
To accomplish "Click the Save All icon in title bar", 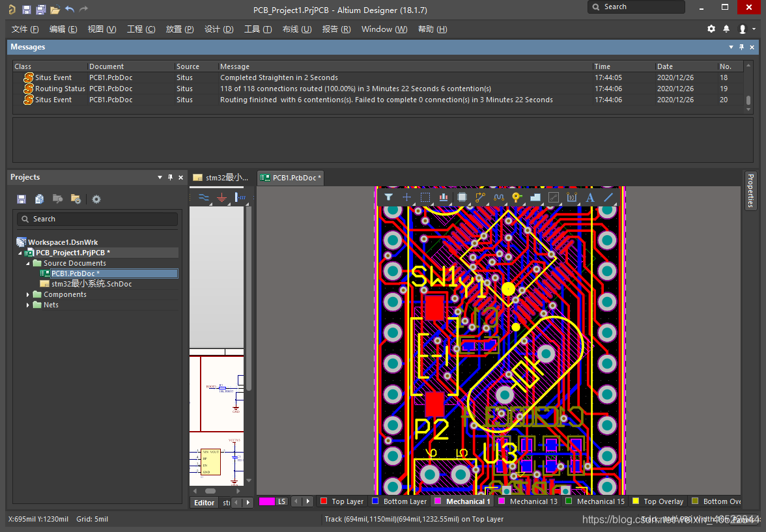I will pos(41,9).
